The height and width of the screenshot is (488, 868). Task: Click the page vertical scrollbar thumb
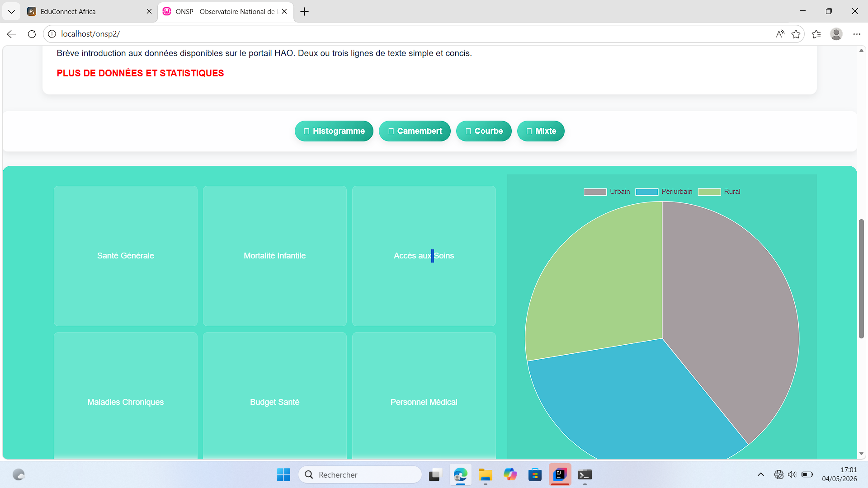point(861,278)
